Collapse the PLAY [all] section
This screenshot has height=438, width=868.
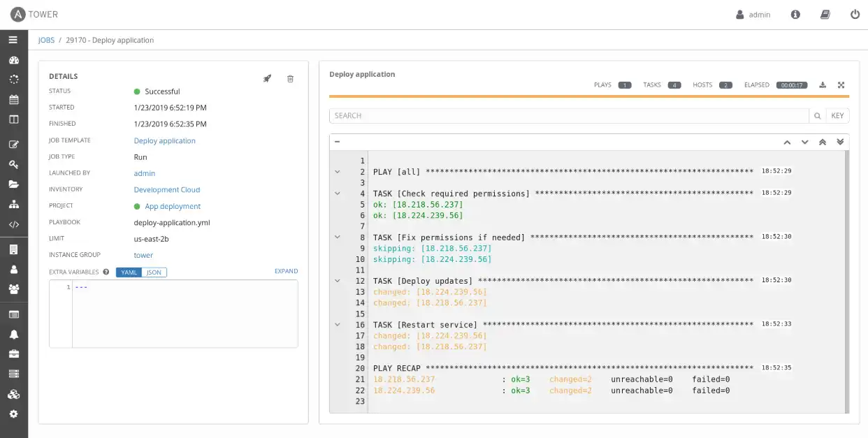coord(338,172)
